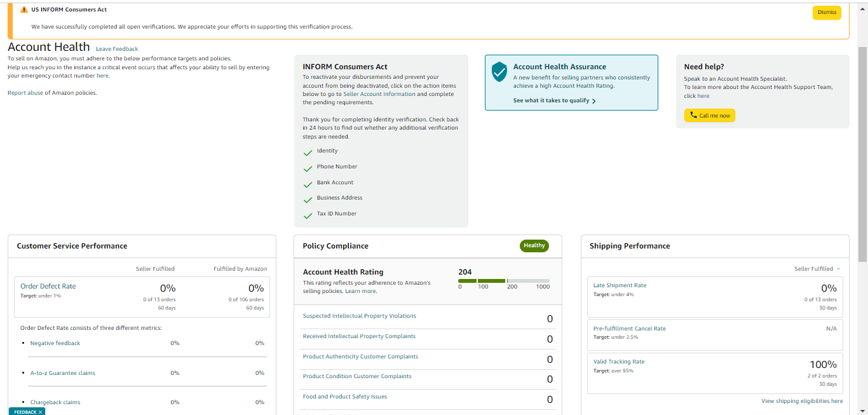Screen dimensions: 868x415
Task: Open the Leave Feedback link
Action: [x=117, y=49]
